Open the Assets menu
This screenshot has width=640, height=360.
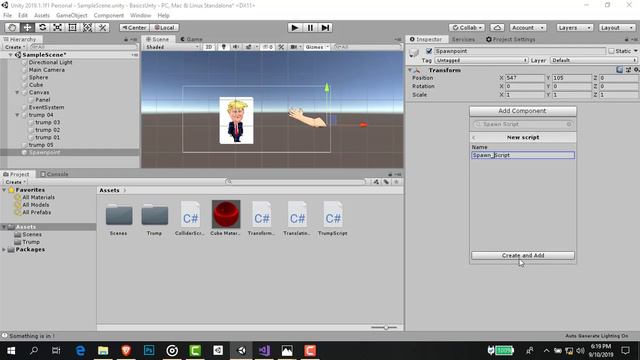[x=42, y=15]
